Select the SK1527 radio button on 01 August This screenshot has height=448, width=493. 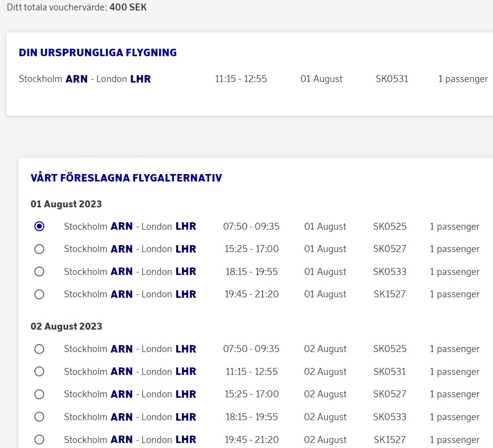(x=39, y=294)
